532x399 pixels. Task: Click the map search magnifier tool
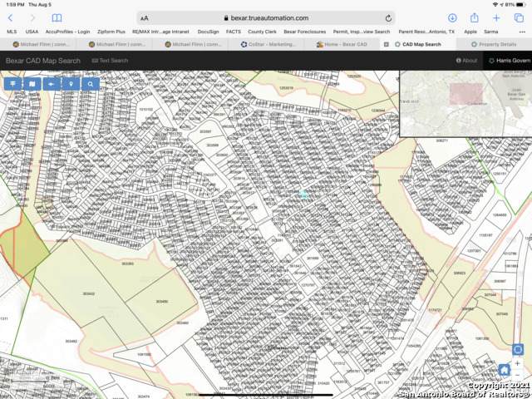click(x=90, y=84)
